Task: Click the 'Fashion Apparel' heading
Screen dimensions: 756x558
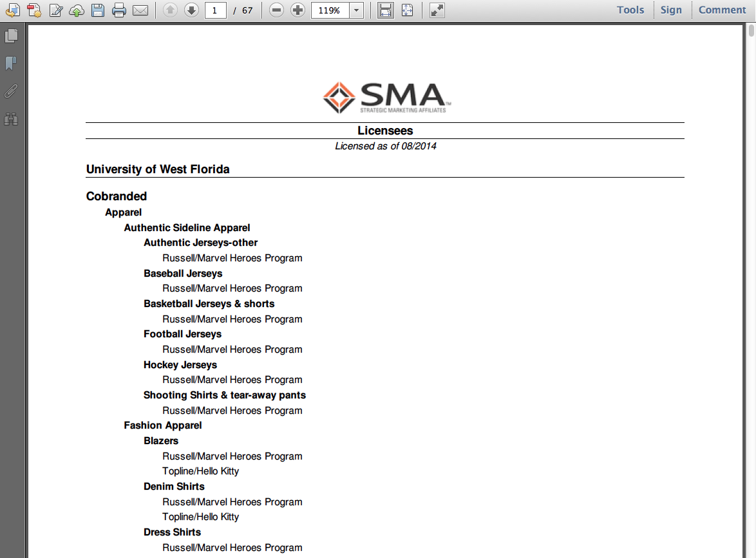Action: click(162, 425)
